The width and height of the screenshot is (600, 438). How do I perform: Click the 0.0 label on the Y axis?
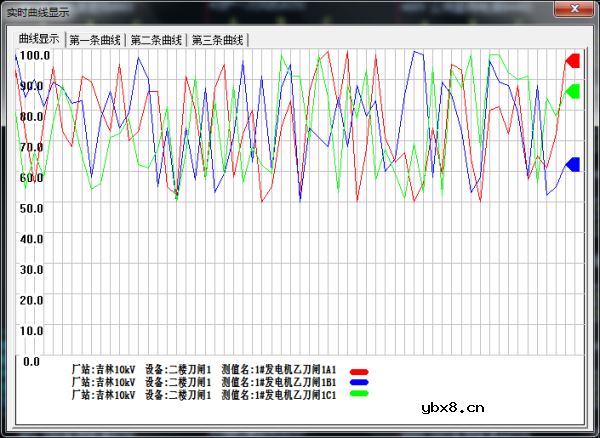pos(31,361)
